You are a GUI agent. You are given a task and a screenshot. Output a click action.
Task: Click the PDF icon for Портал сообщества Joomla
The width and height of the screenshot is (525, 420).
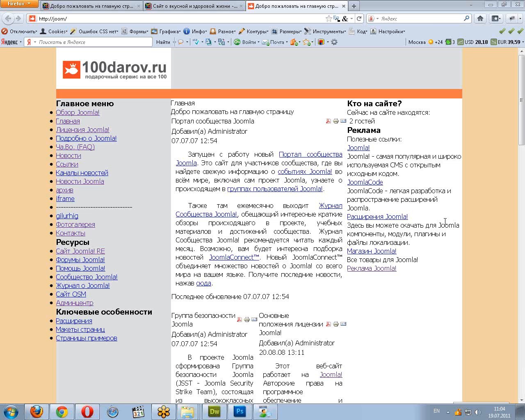pyautogui.click(x=328, y=121)
